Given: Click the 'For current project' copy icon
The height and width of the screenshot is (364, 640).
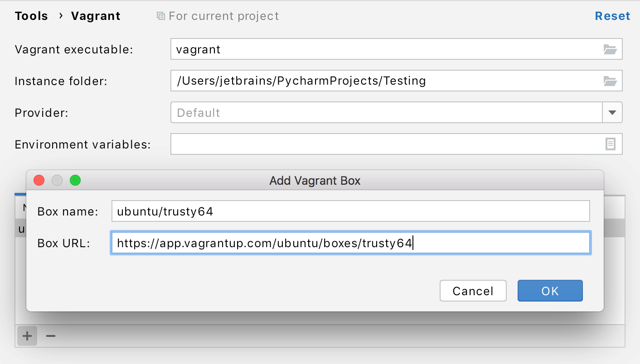Looking at the screenshot, I should tap(160, 15).
